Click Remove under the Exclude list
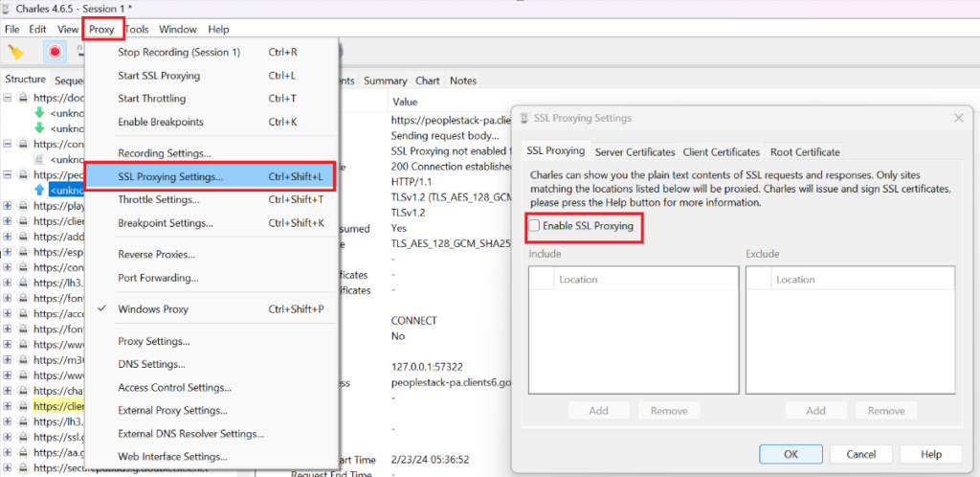This screenshot has width=980, height=477. pos(886,411)
